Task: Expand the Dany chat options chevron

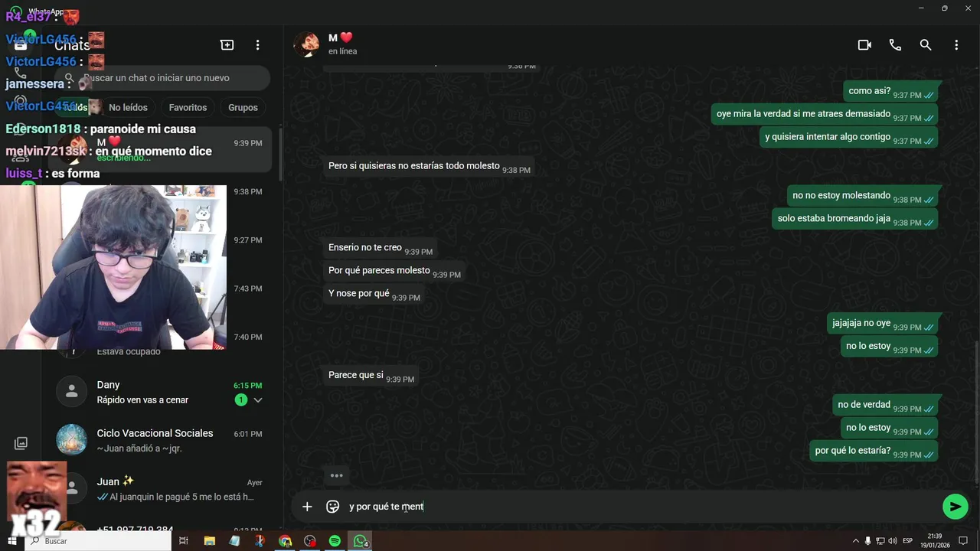Action: click(258, 400)
